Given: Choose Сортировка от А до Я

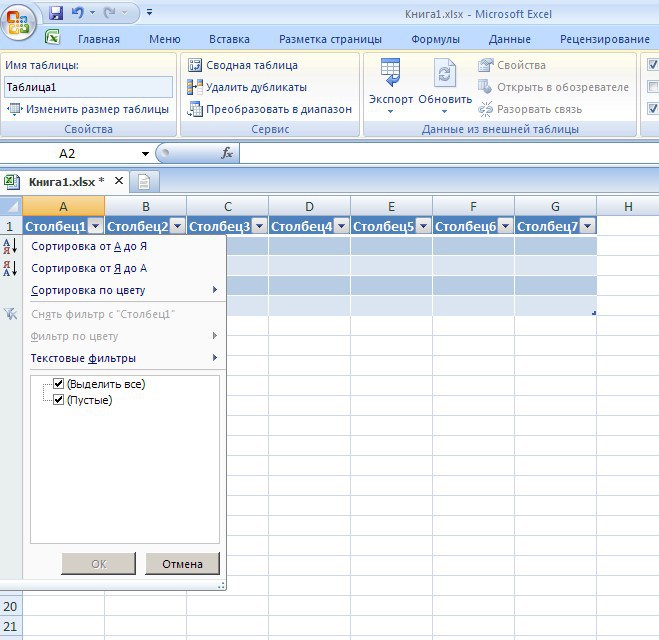Looking at the screenshot, I should tap(89, 246).
